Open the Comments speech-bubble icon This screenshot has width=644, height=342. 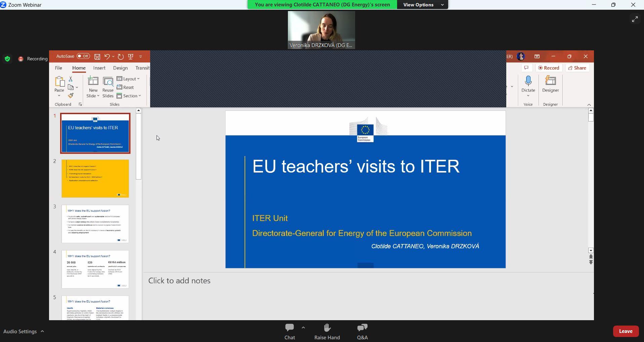(x=526, y=68)
